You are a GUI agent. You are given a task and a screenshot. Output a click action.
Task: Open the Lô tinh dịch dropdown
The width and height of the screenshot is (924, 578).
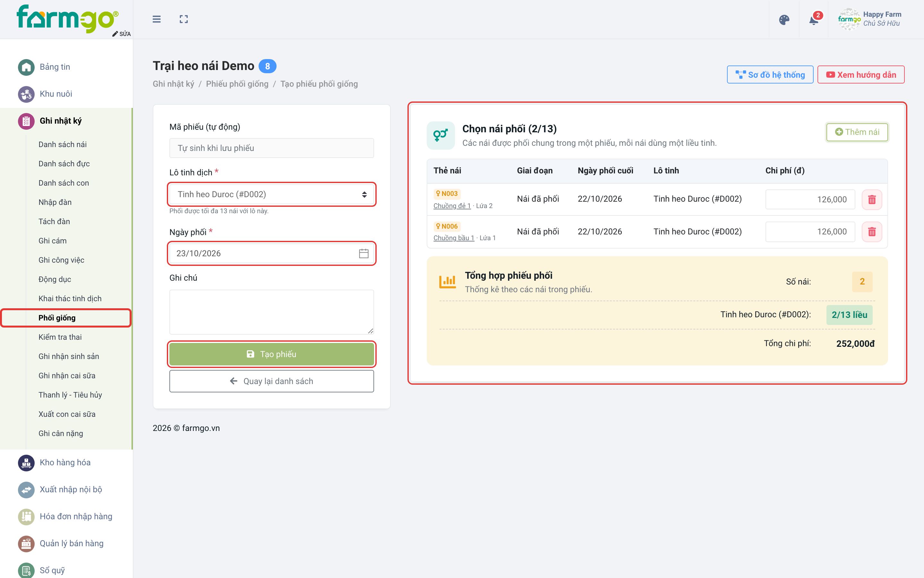[271, 194]
